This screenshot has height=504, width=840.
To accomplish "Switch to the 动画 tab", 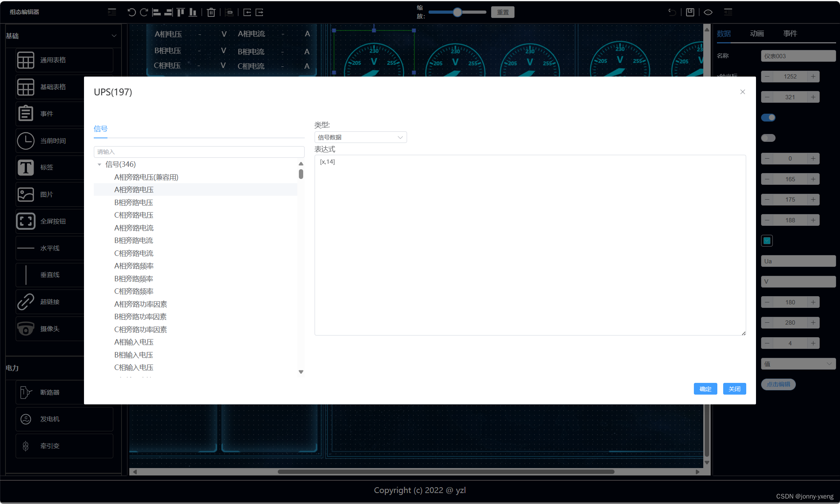I will pyautogui.click(x=757, y=34).
